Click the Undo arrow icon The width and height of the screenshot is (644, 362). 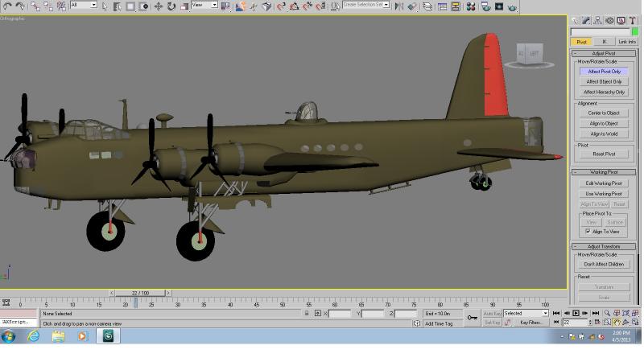point(7,6)
